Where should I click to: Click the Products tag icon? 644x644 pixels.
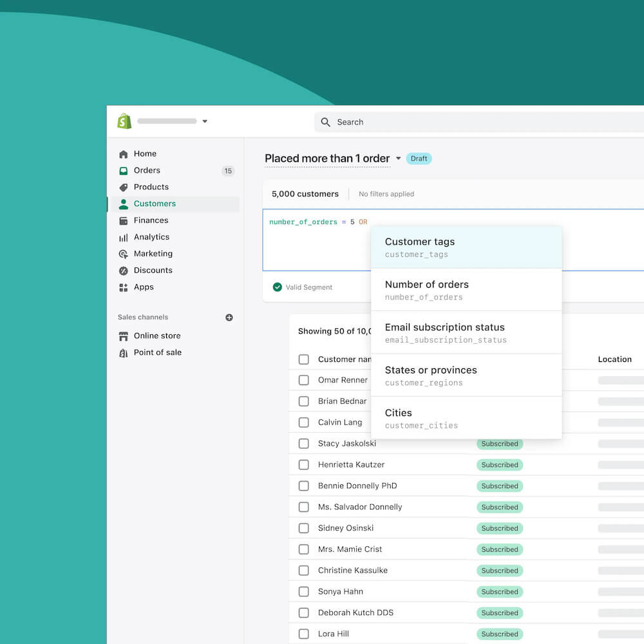(x=124, y=187)
